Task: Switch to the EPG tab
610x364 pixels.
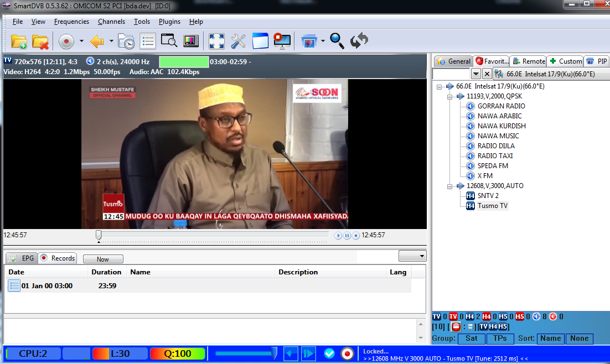Action: click(22, 258)
